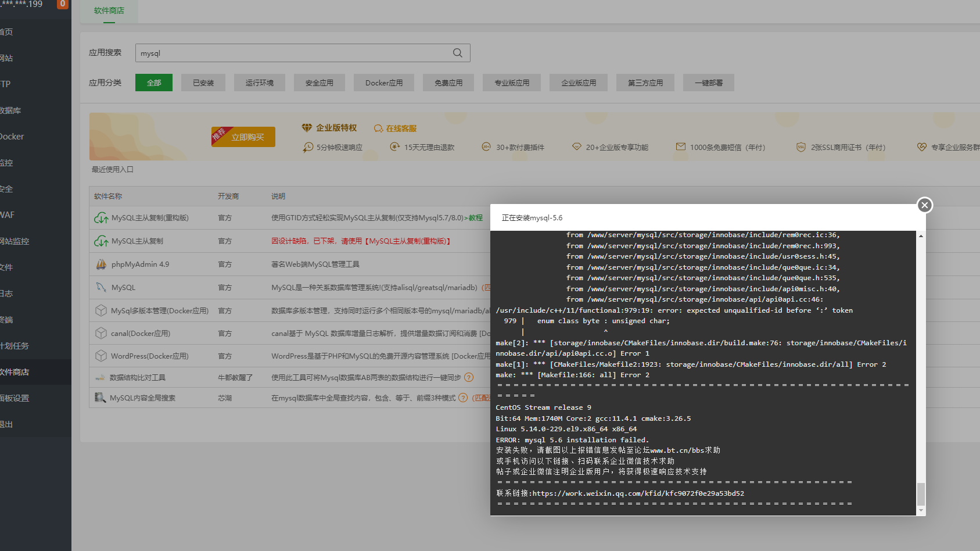Click the canal(Docker应用) cube icon
The height and width of the screenshot is (551, 980).
coord(101,333)
